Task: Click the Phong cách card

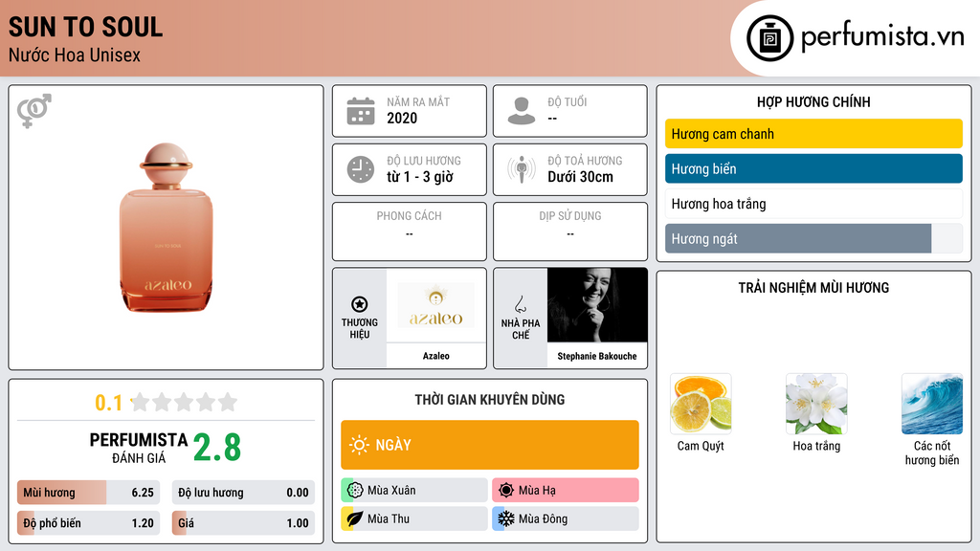Action: point(410,231)
